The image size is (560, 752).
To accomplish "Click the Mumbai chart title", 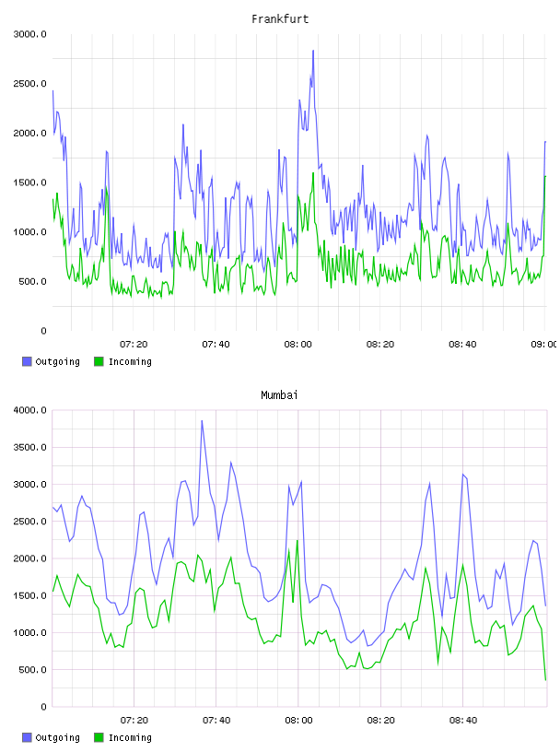I will click(279, 395).
